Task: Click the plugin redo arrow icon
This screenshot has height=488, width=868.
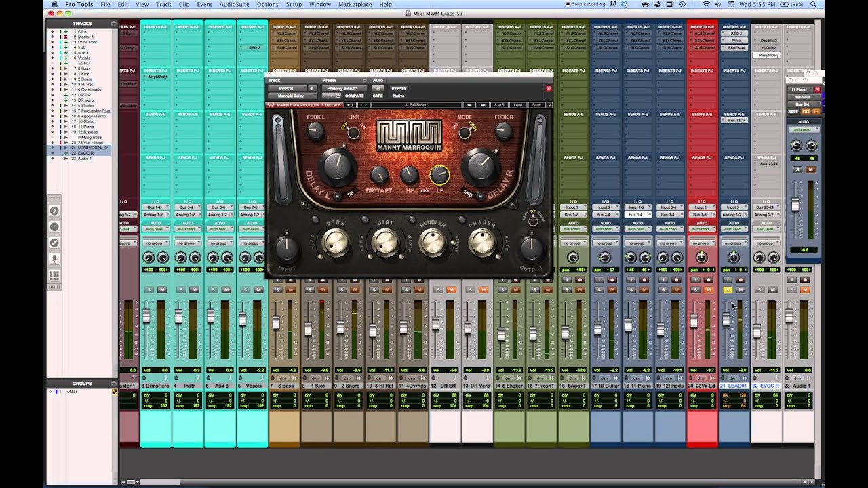Action: [x=364, y=105]
